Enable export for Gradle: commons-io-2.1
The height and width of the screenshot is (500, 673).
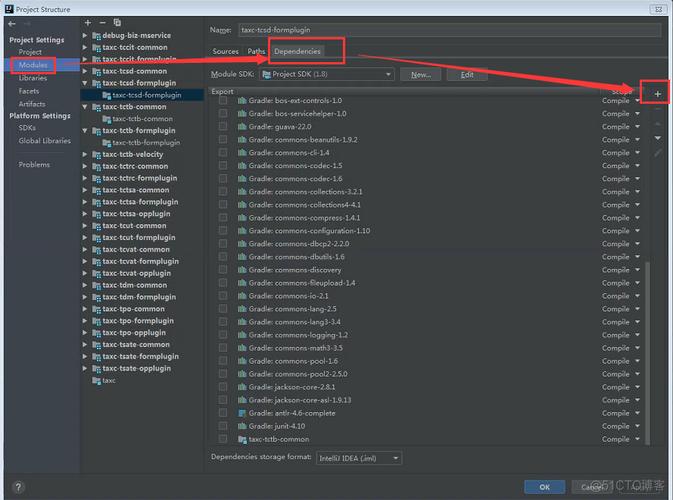point(223,296)
